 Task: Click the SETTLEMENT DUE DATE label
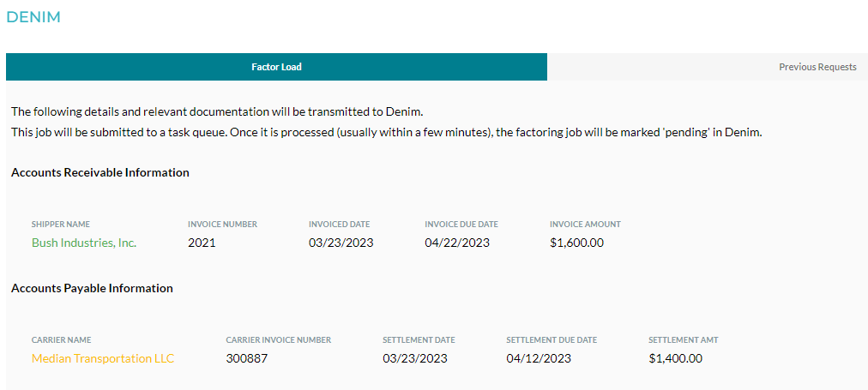(x=552, y=339)
